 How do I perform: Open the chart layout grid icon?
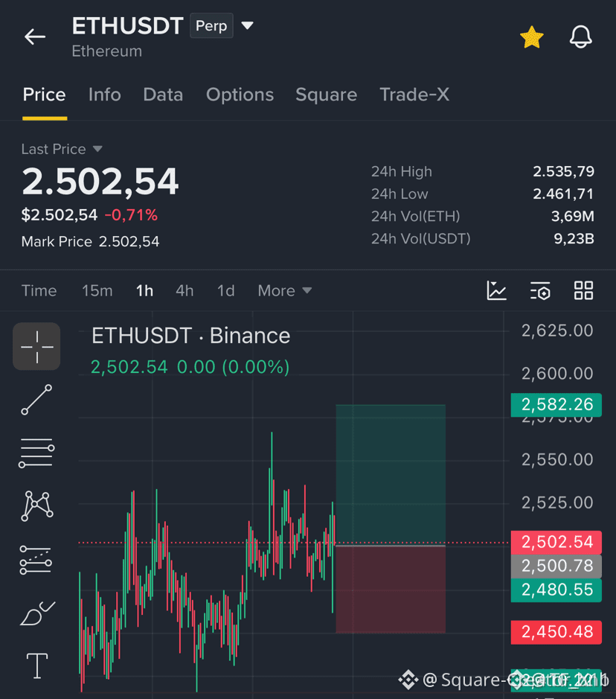coord(583,290)
